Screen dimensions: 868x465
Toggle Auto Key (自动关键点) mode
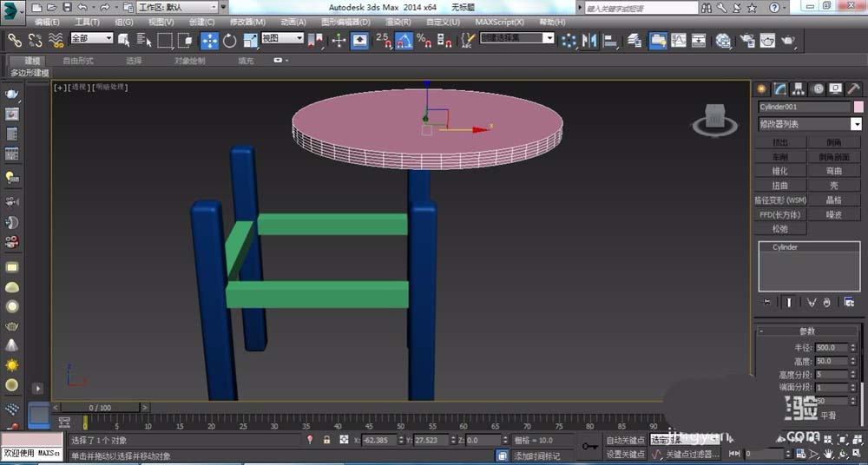[x=625, y=441]
